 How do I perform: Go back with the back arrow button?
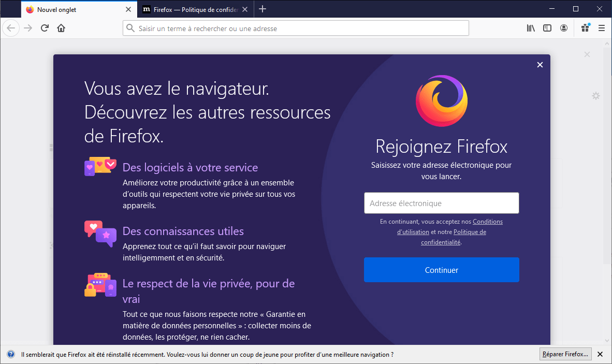click(x=11, y=28)
